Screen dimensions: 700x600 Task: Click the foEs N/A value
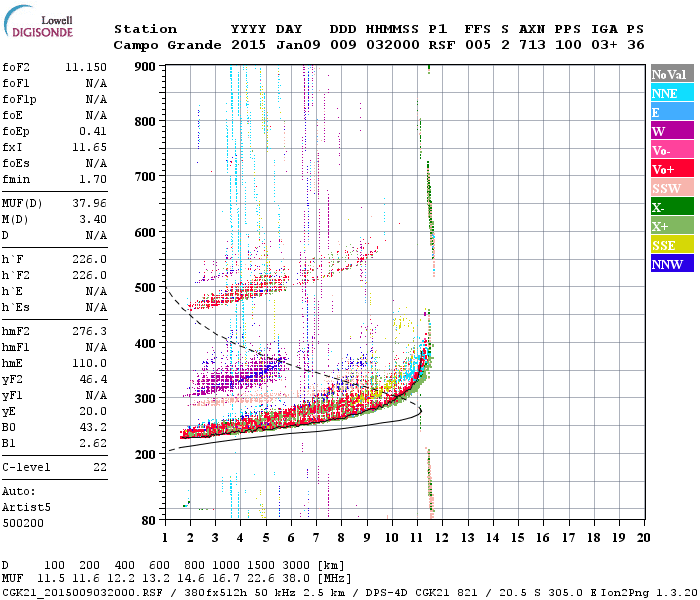[x=96, y=163]
